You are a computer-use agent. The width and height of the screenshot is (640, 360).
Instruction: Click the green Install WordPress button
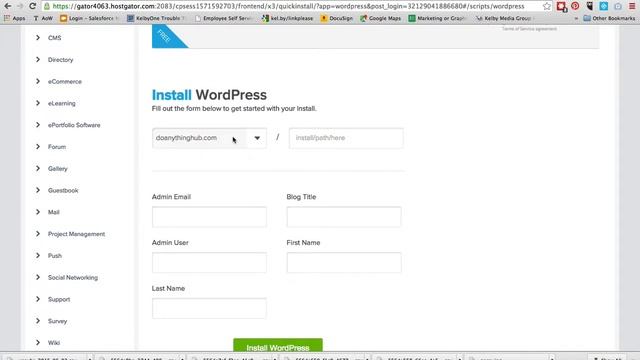tap(278, 345)
